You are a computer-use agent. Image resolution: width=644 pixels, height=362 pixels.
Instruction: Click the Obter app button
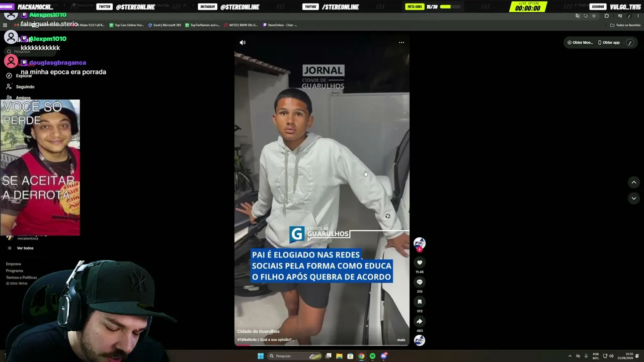click(609, 43)
